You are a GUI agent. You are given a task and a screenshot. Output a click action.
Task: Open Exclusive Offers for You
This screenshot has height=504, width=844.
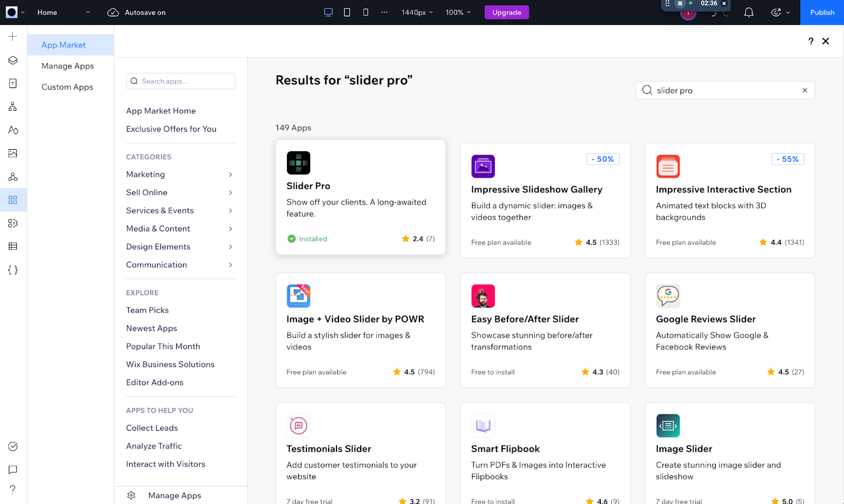pos(171,129)
